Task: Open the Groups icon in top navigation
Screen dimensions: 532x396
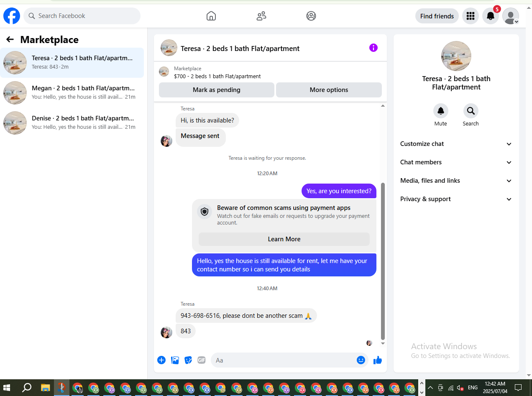Action: pyautogui.click(x=311, y=16)
